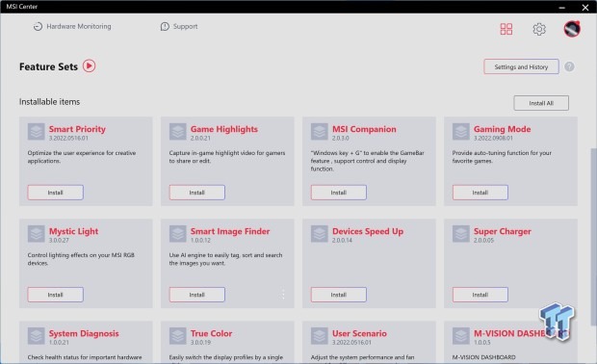The width and height of the screenshot is (597, 364).
Task: Click the MSI Companion title
Action: 364,129
